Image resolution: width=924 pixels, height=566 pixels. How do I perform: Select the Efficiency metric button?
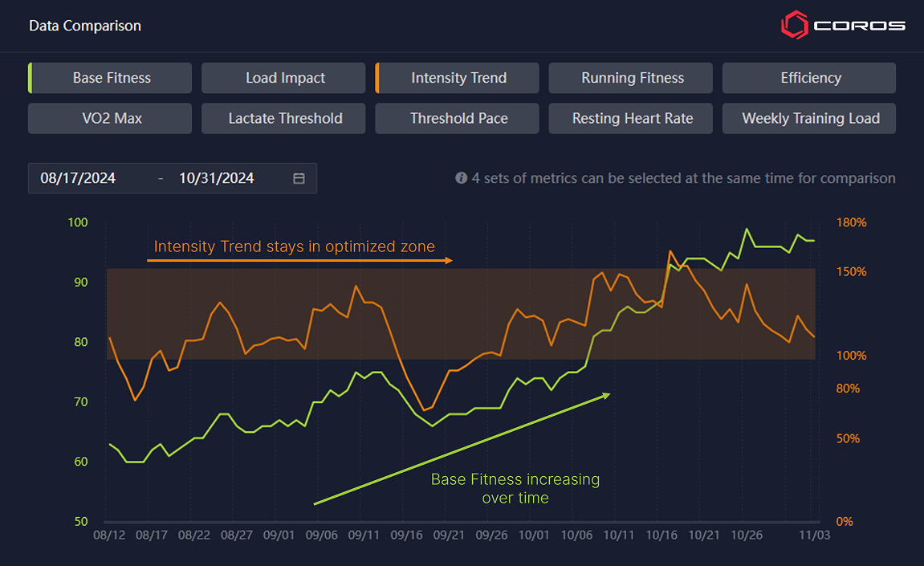tap(809, 78)
